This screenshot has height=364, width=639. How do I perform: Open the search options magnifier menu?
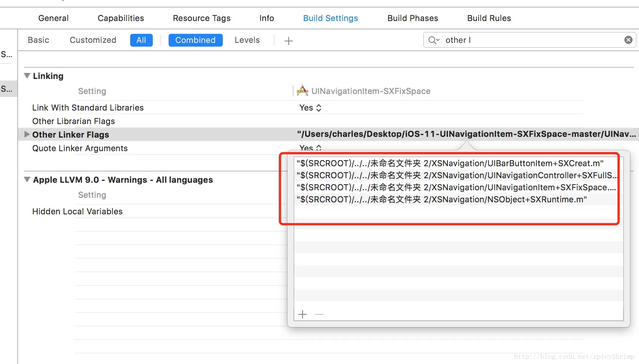[x=434, y=40]
